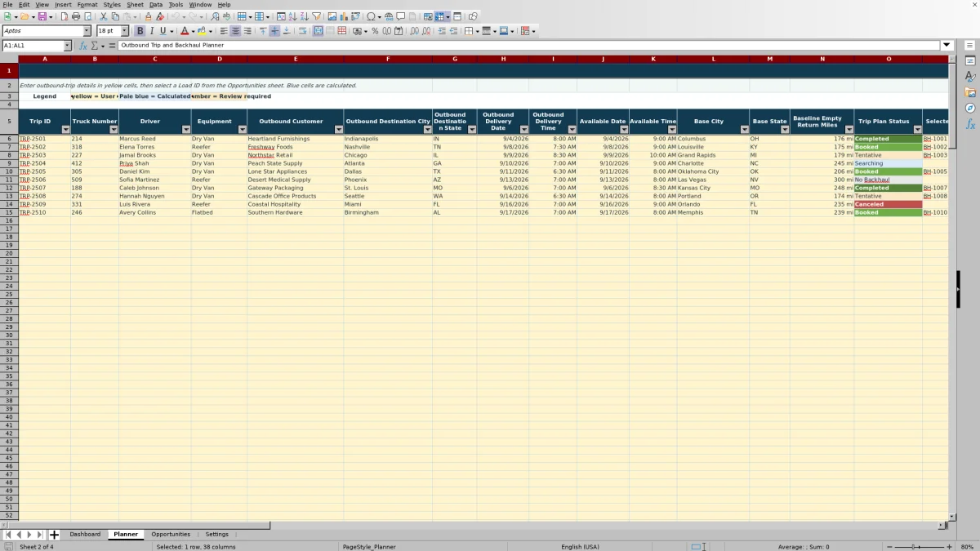
Task: Click the Cut scissors icon
Action: pos(104,16)
